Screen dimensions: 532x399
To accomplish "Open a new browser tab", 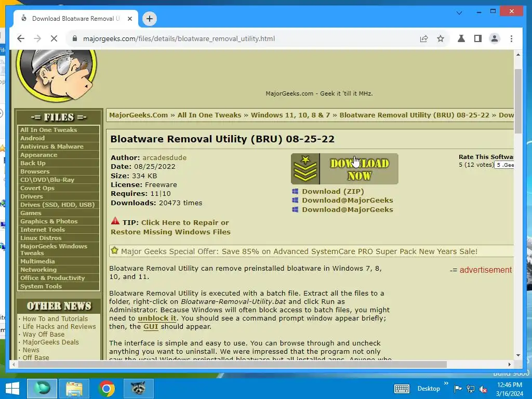I will point(150,19).
